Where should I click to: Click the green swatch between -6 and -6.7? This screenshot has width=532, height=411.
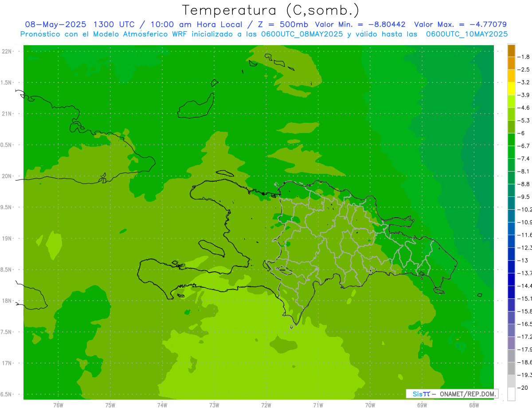coord(511,139)
